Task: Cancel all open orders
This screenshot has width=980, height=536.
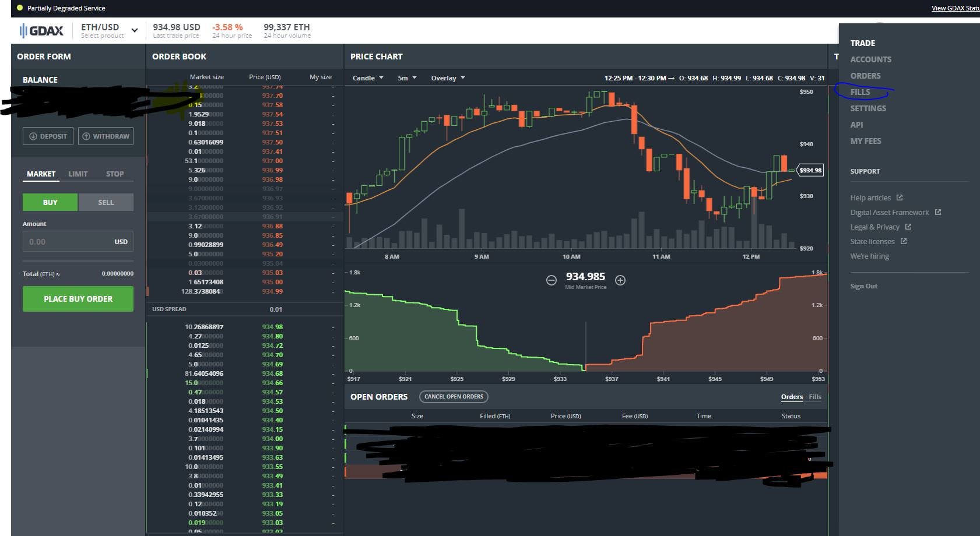Action: (x=454, y=397)
